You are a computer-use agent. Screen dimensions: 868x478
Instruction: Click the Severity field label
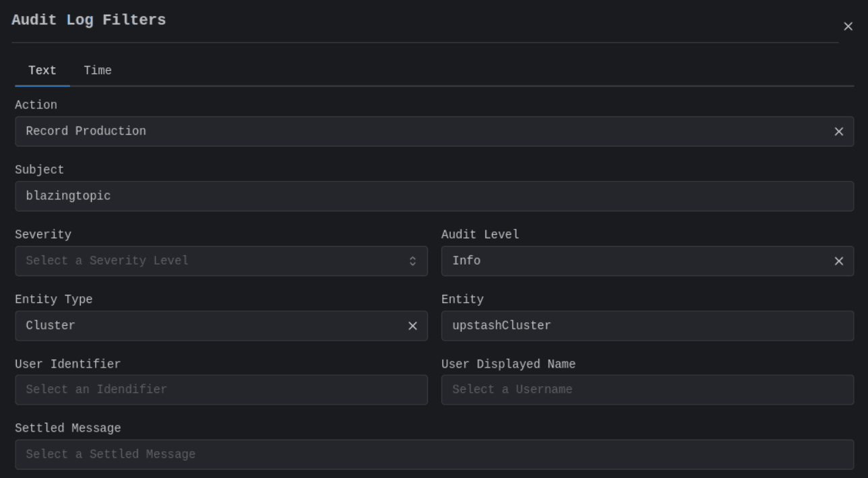click(x=43, y=235)
